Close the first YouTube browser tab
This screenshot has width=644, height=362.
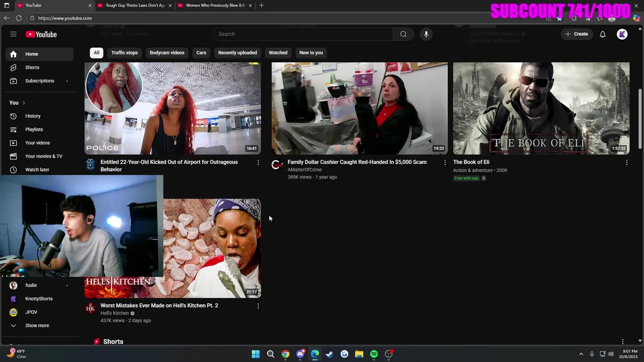90,6
